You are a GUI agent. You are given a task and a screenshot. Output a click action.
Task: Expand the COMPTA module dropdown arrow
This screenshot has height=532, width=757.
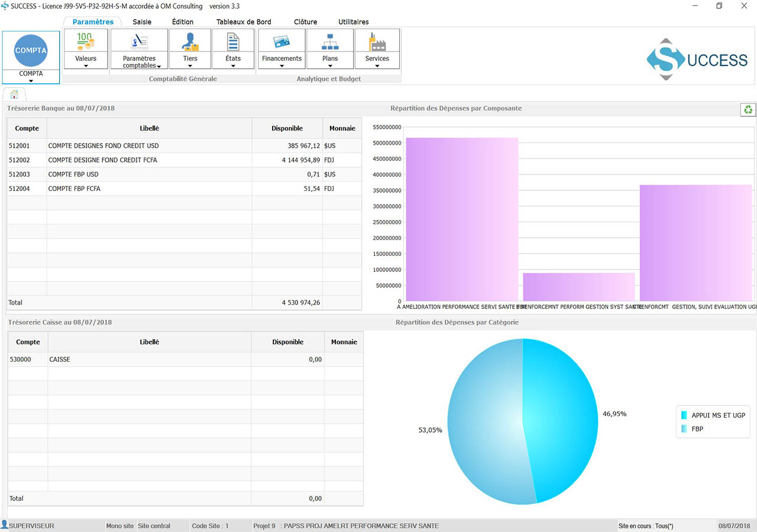click(31, 81)
